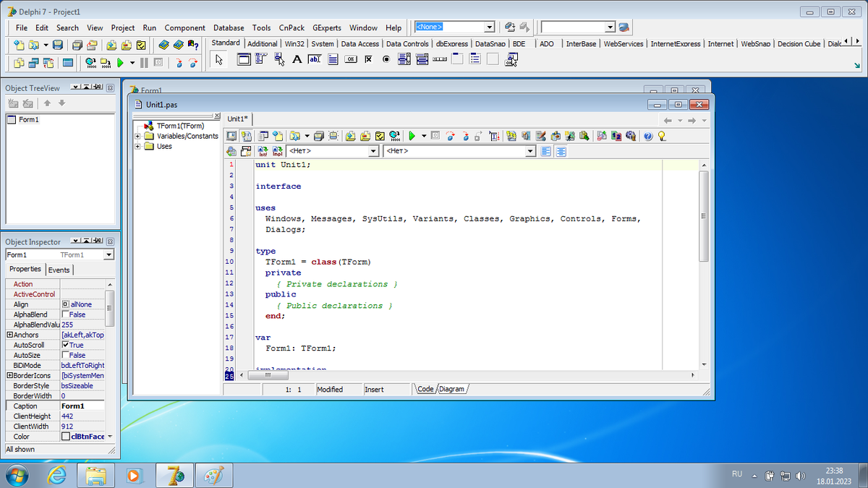The width and height of the screenshot is (868, 488).
Task: Toggle the AutoScroll True checkbox
Action: coord(66,345)
